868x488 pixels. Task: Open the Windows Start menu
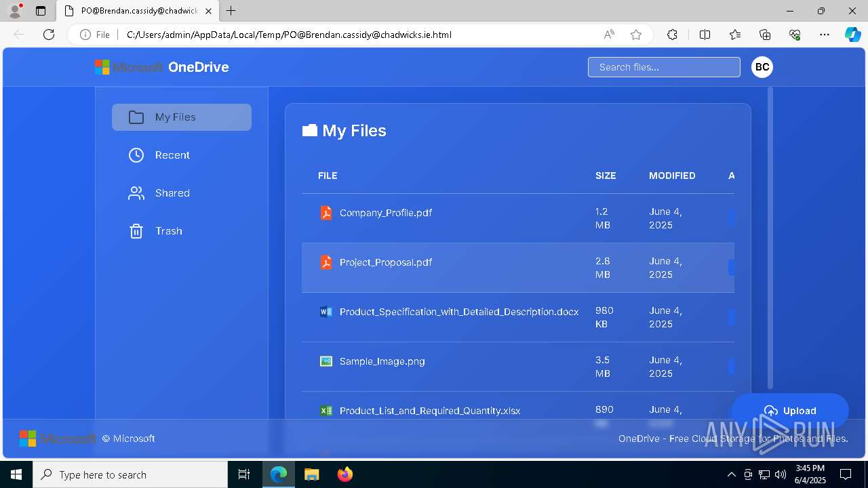point(16,474)
